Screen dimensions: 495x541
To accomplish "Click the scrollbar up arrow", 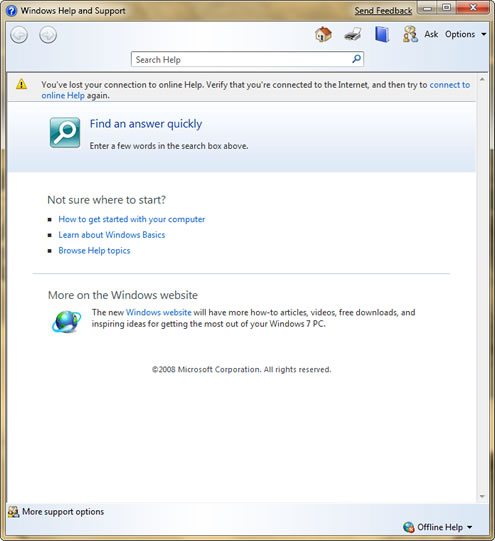I will [482, 79].
